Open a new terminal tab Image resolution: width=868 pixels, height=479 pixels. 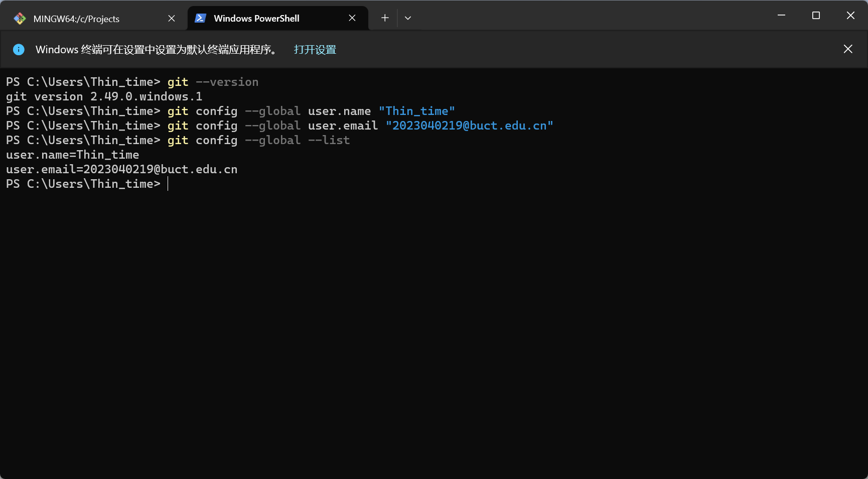[385, 18]
